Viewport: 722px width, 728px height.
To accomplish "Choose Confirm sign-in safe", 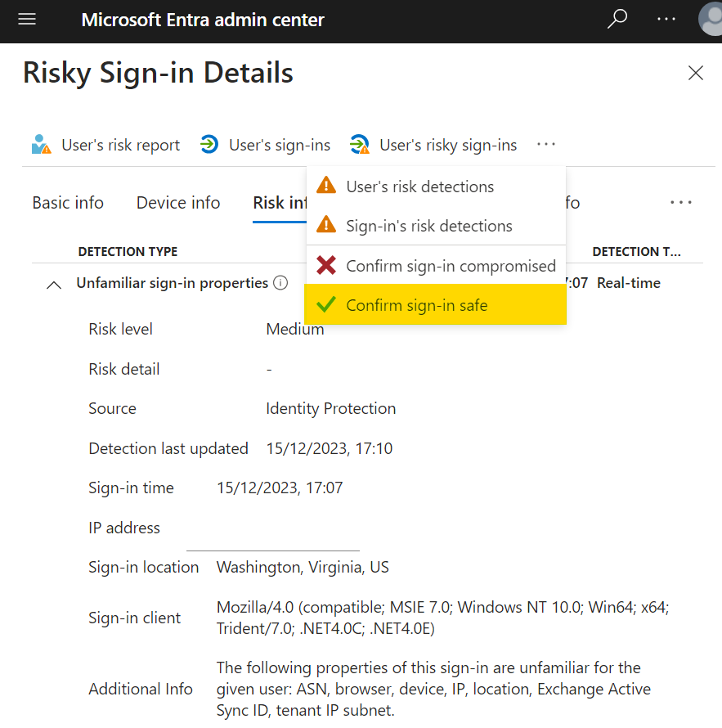I will [436, 305].
